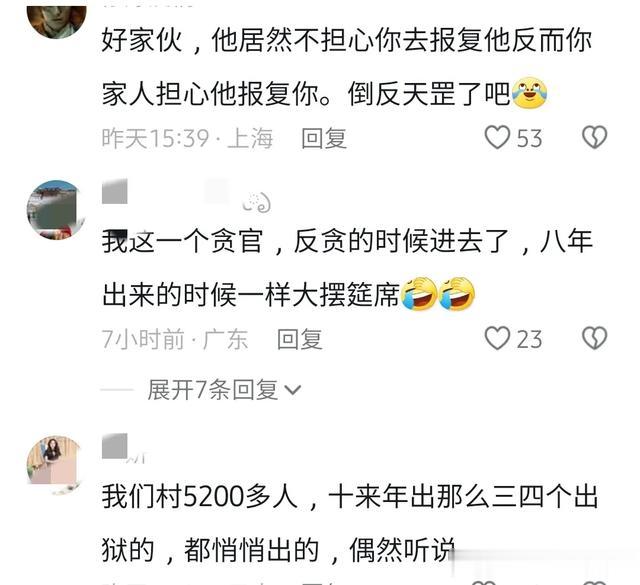Like the Shanghai comment with 53 likes
Screen dimensions: 640x585
(497, 137)
